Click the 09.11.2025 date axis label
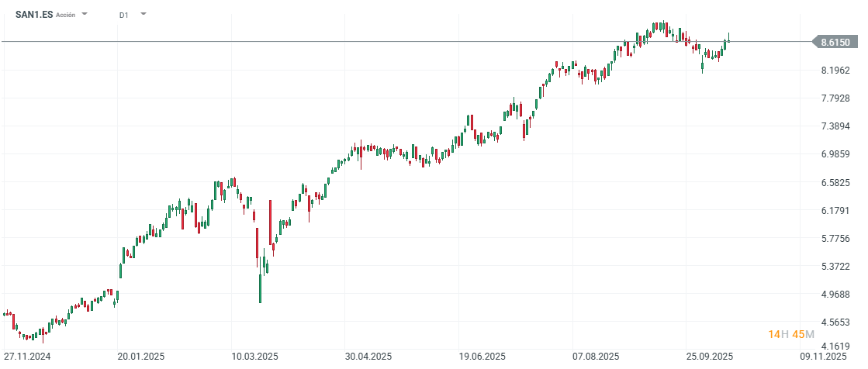This screenshot has height=369, width=868. tap(824, 357)
